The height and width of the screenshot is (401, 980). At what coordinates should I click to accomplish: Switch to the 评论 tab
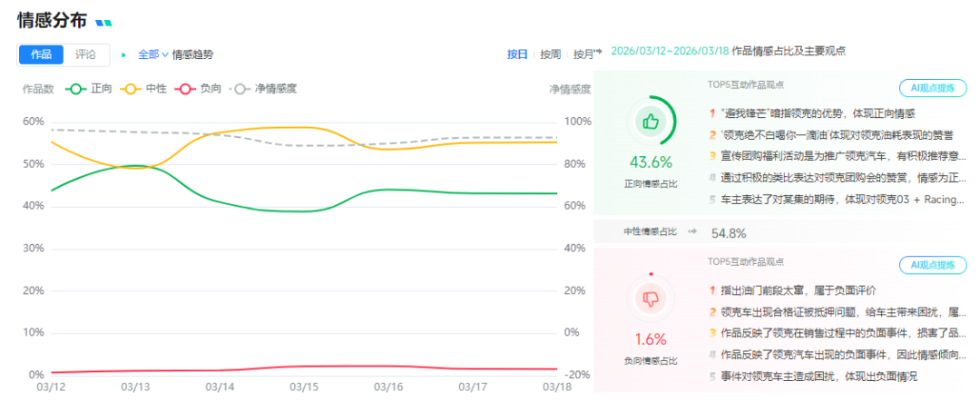pyautogui.click(x=86, y=54)
